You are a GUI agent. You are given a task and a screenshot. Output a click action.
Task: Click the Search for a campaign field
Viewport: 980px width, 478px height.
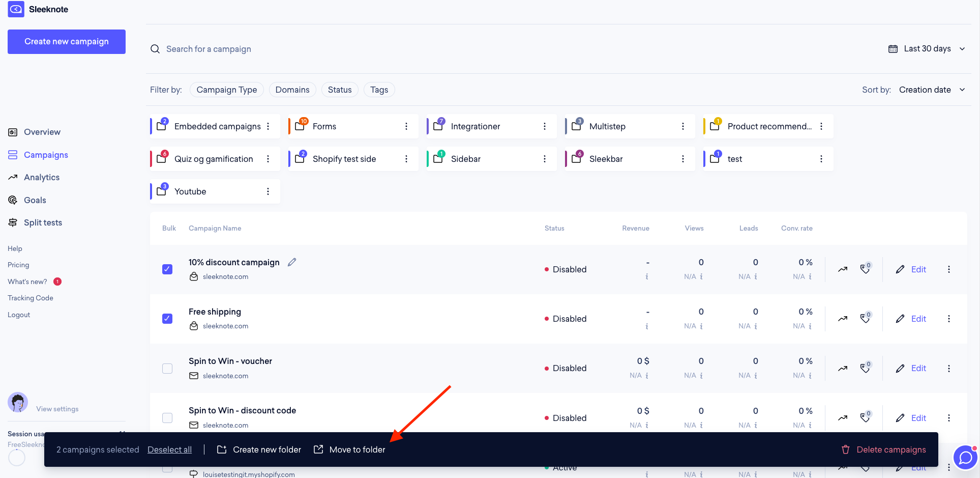[x=209, y=49]
